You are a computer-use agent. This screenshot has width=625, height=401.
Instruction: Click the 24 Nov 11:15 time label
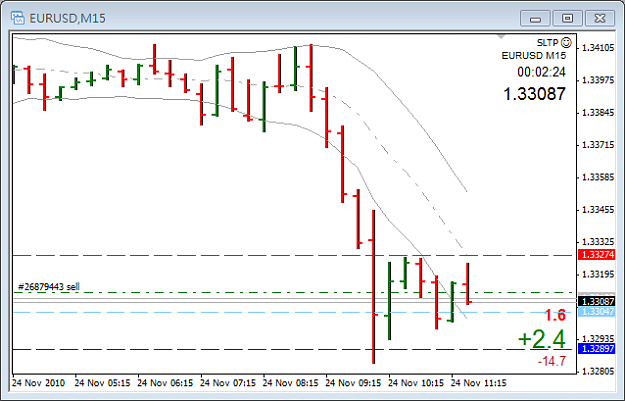478,383
